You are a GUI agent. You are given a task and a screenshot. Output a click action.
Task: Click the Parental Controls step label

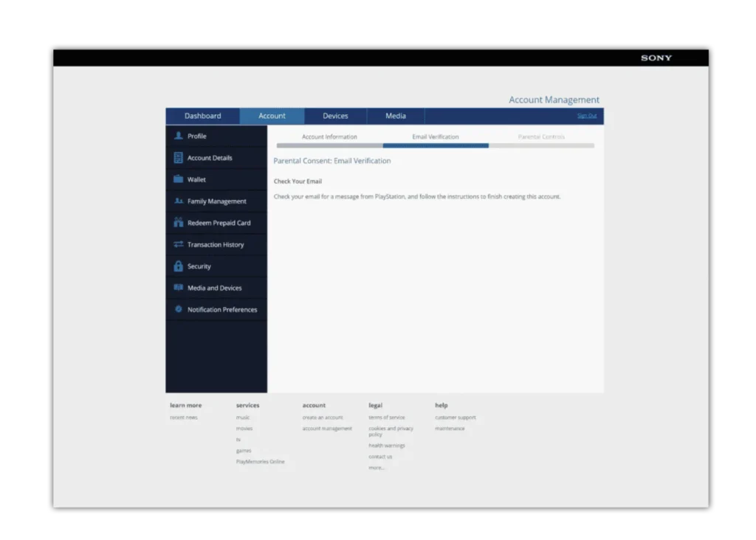click(x=541, y=136)
